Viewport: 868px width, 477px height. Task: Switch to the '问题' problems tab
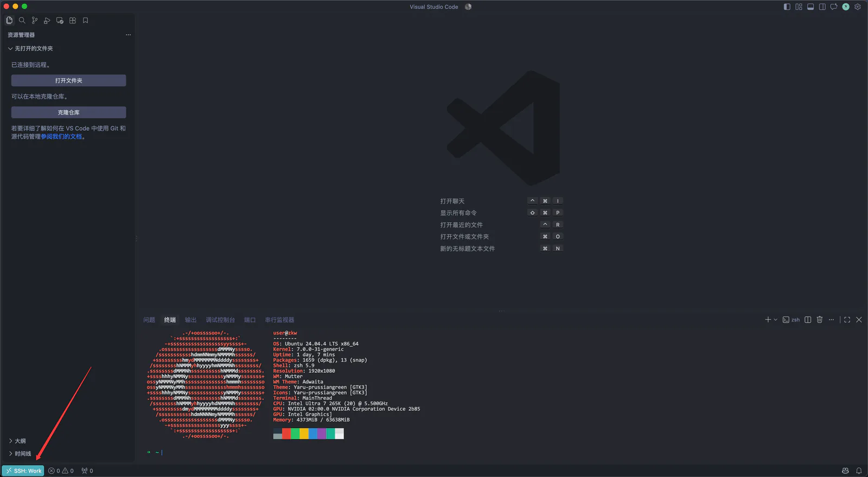click(x=149, y=320)
